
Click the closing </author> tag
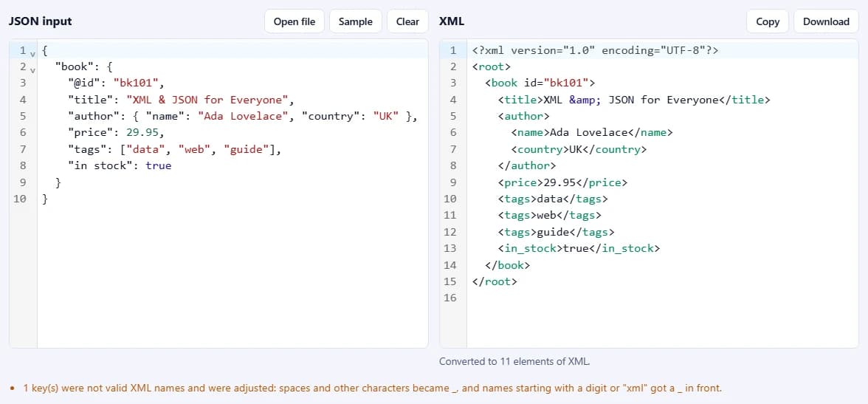click(527, 165)
